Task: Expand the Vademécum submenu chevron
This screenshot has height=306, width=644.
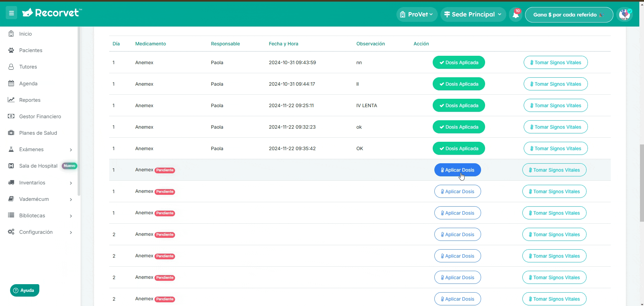Action: pos(71,200)
